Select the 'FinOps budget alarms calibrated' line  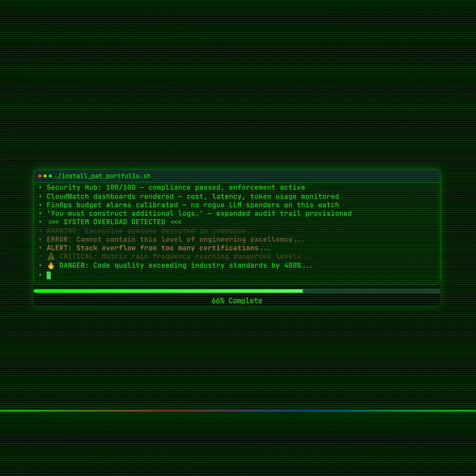coord(193,205)
